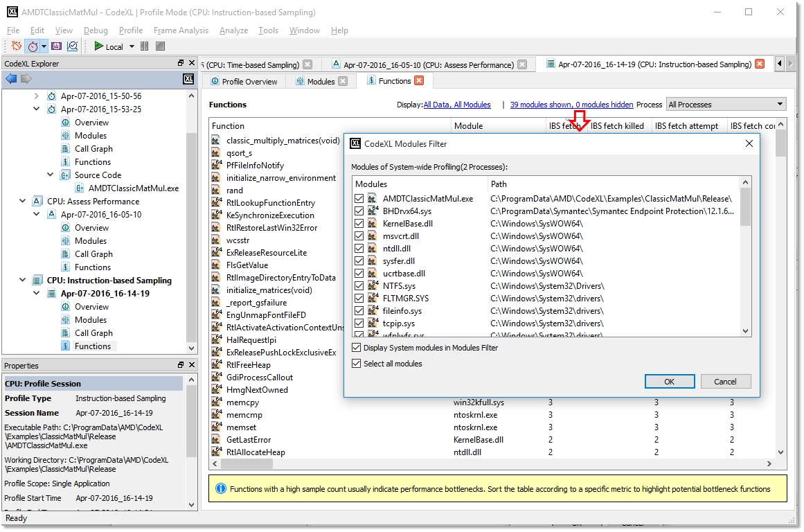The height and width of the screenshot is (532, 804).
Task: Open the All Processes combo box
Action: [x=726, y=105]
